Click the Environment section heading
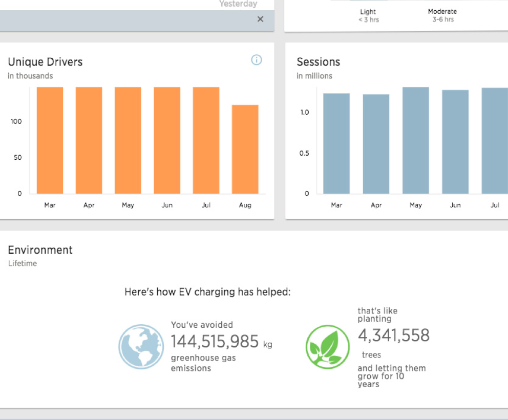The image size is (508, 420). [x=40, y=250]
